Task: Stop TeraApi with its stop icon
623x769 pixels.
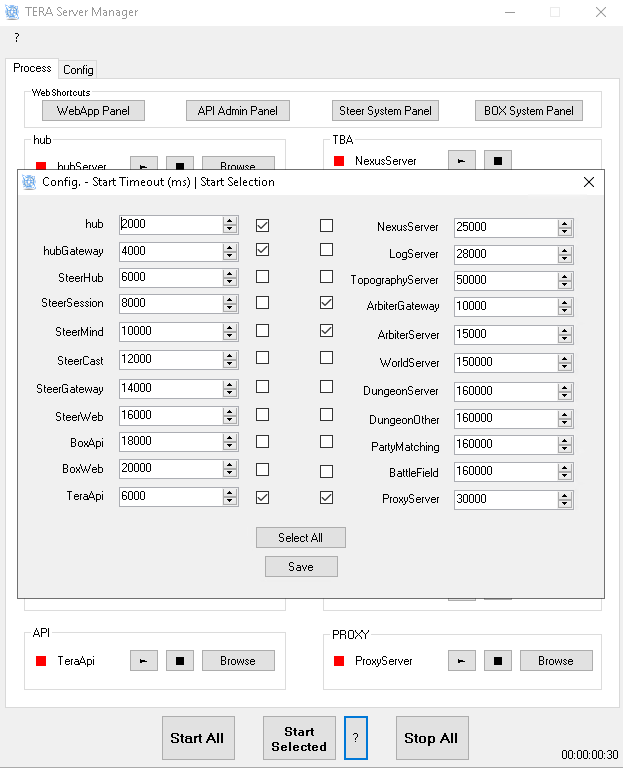Action: pos(180,661)
